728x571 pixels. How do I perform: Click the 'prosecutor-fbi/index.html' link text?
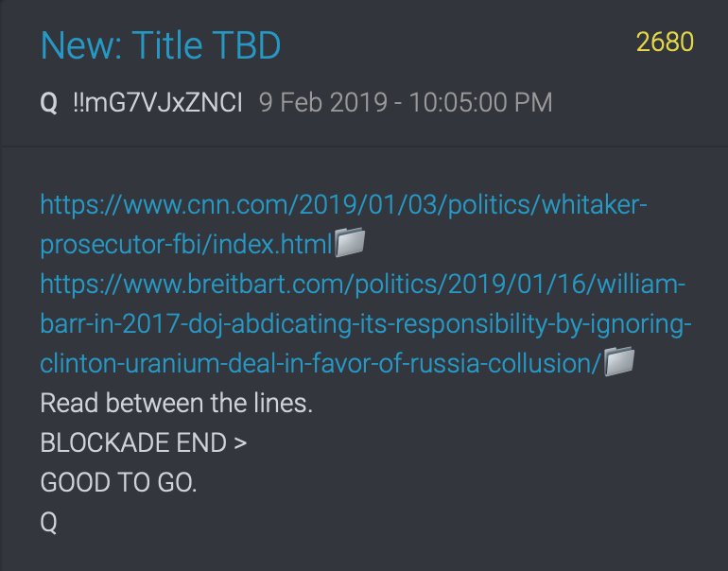pyautogui.click(x=186, y=244)
